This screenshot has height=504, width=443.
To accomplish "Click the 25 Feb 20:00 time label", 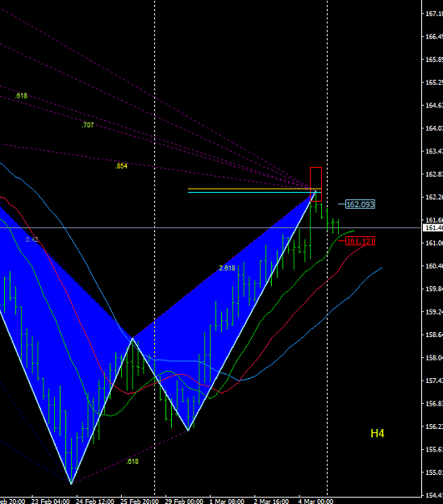I will click(x=140, y=501).
